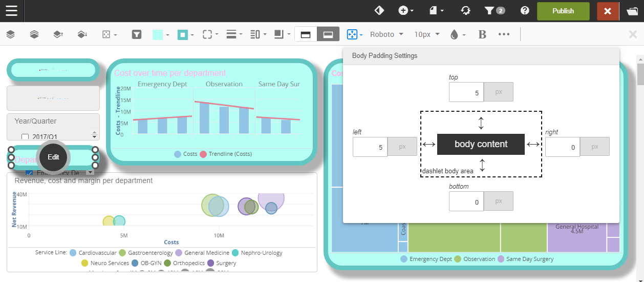Open the more options ellipsis

pos(504,34)
